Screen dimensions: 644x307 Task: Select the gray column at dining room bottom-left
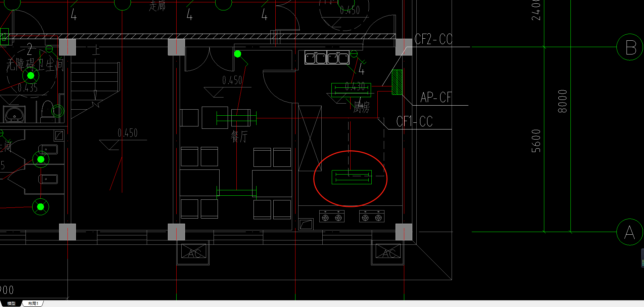(x=176, y=232)
